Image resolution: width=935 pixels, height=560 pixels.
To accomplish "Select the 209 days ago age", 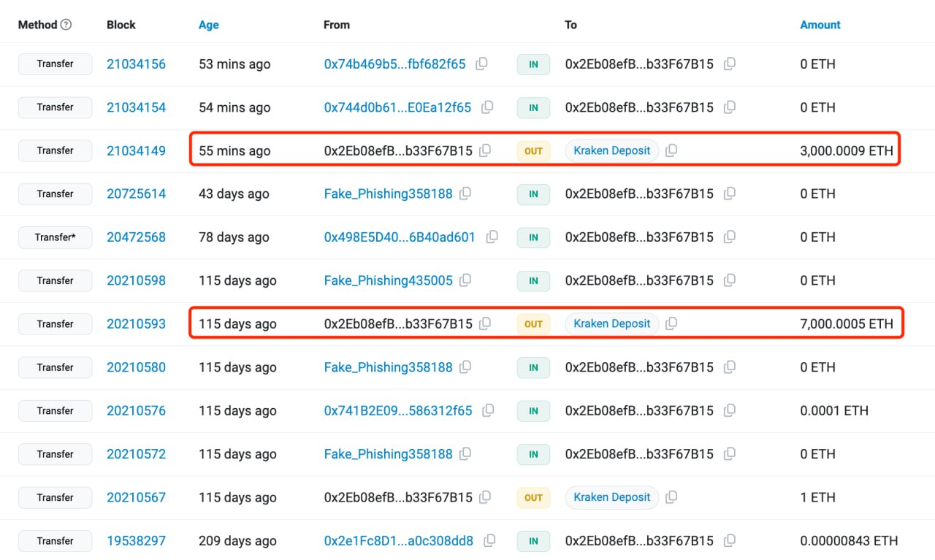I will [238, 541].
